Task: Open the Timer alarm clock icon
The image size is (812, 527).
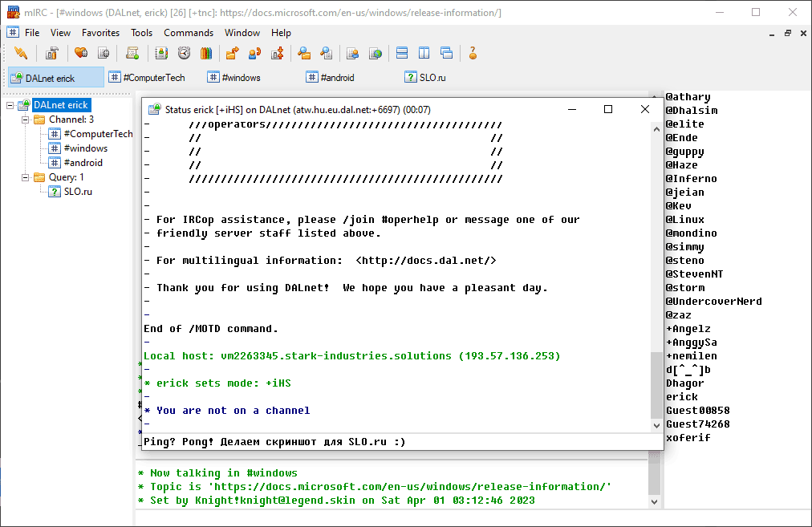Action: click(184, 53)
